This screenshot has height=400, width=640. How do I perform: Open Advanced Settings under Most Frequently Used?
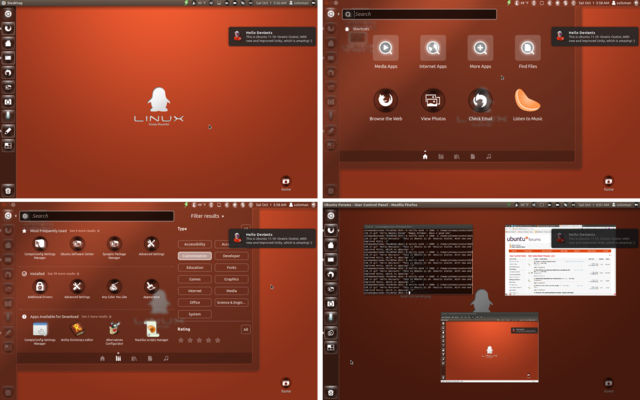click(x=151, y=244)
